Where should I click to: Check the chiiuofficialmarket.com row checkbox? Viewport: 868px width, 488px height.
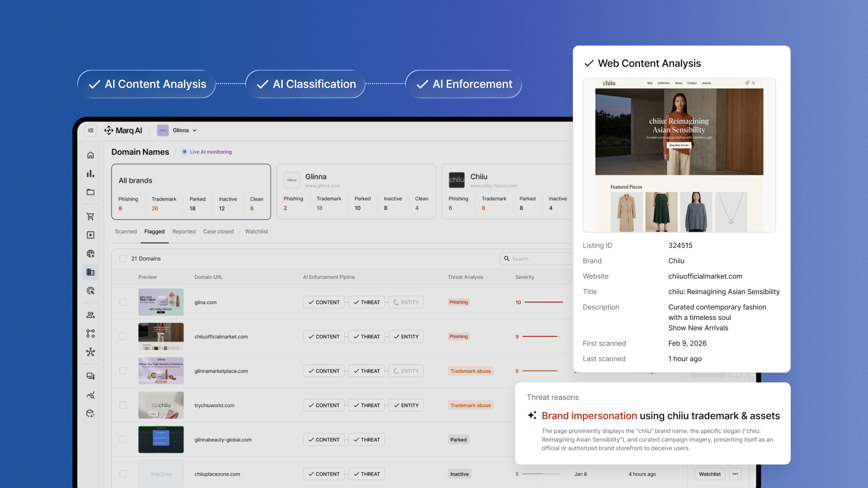123,337
